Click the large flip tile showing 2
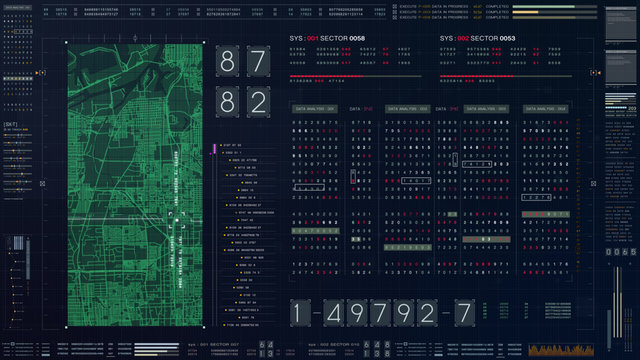Screen dimensions: 640x360 [258, 102]
